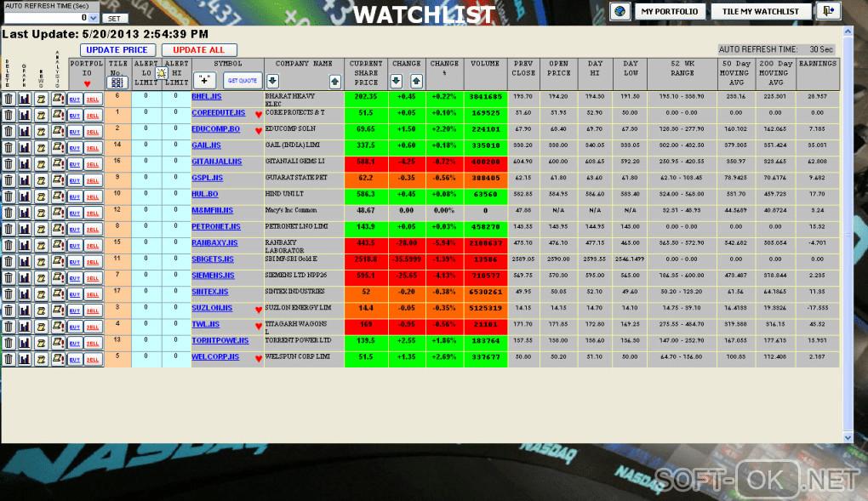
Task: Click the UPDATE PRICE button
Action: point(117,50)
